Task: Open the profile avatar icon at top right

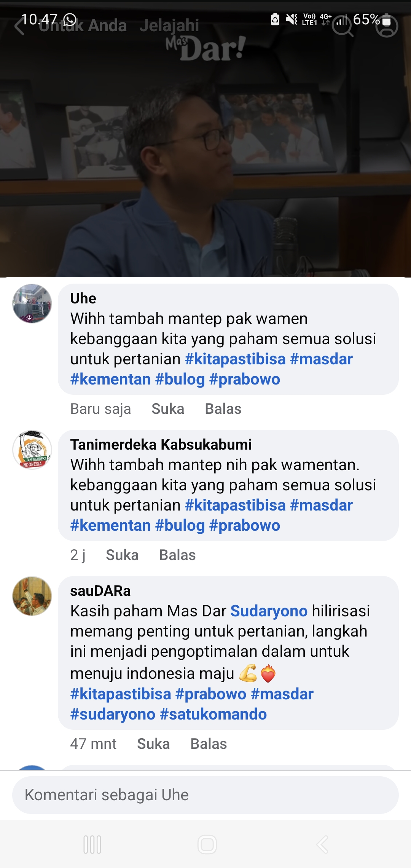Action: point(387,26)
